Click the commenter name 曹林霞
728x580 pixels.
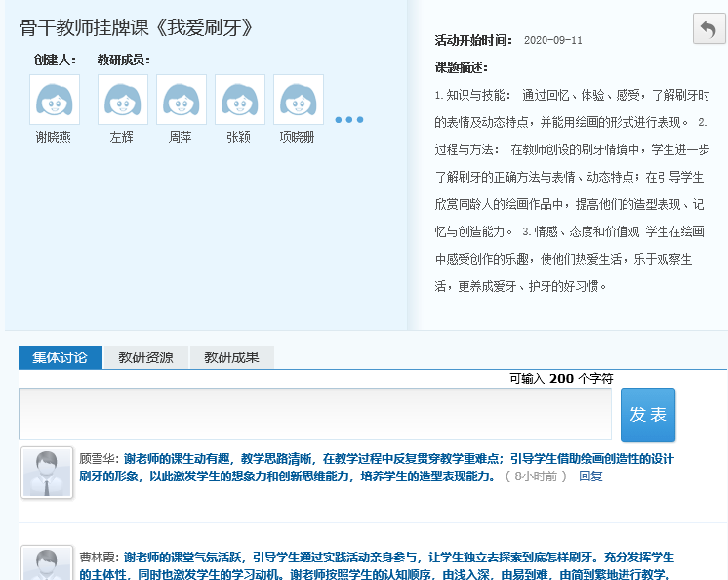pos(97,558)
